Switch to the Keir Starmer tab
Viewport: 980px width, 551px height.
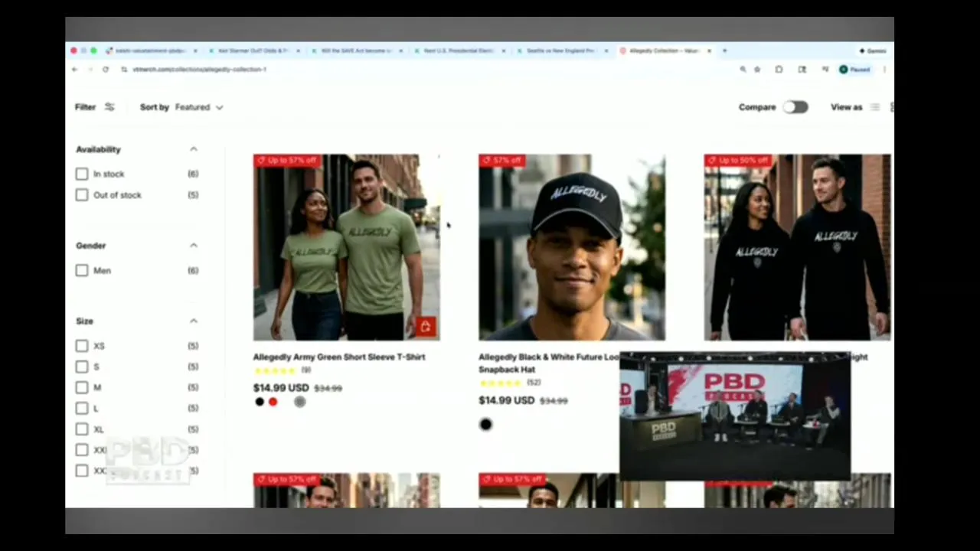(x=253, y=51)
